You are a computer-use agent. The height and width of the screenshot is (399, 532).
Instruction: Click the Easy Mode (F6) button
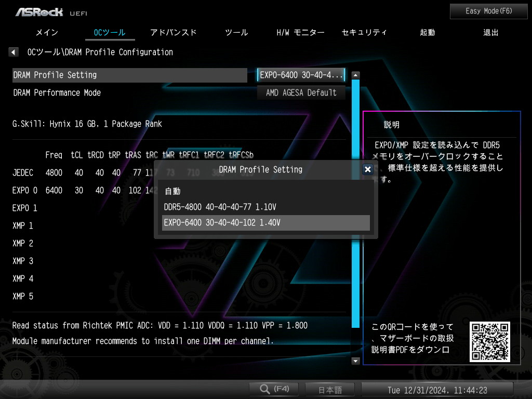pyautogui.click(x=488, y=11)
